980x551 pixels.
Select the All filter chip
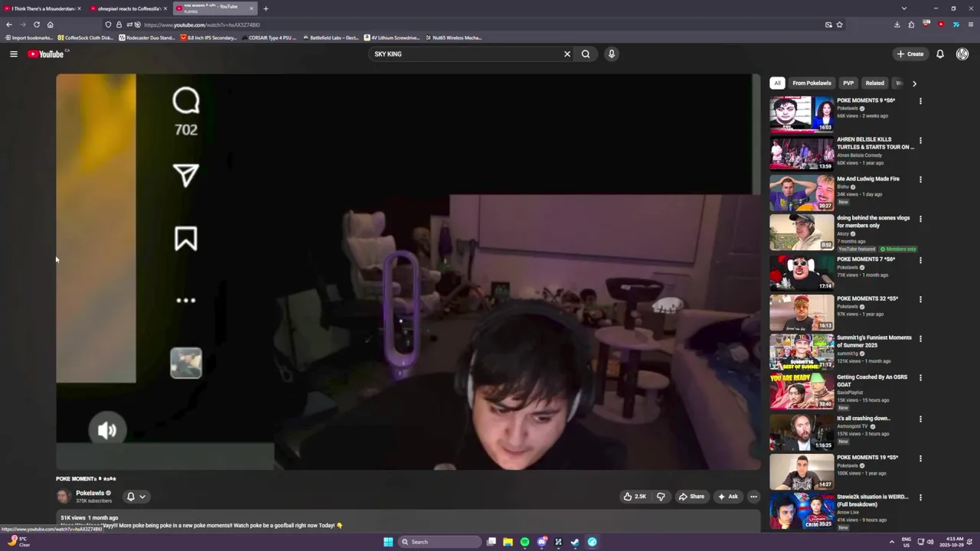click(777, 83)
